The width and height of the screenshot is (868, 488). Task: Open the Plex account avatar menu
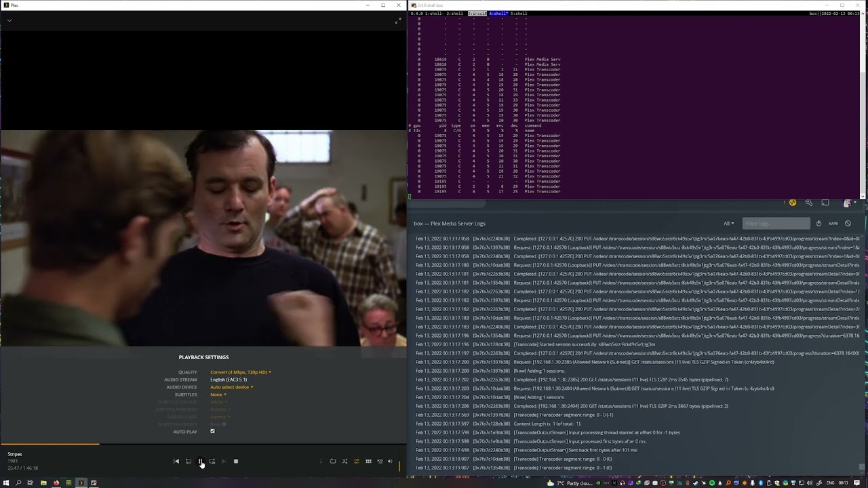tap(848, 203)
